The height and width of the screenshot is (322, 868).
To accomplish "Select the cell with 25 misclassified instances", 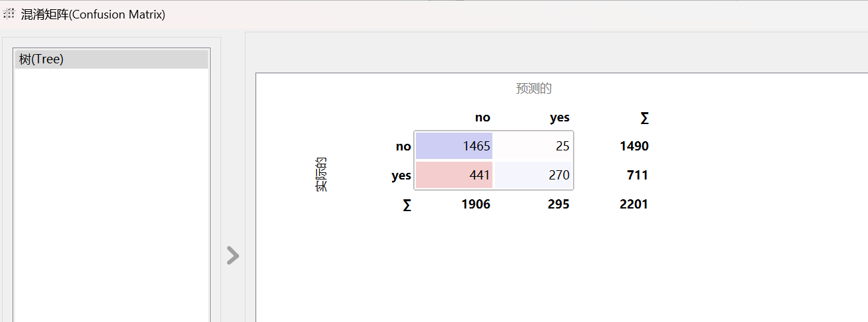I will [x=533, y=146].
